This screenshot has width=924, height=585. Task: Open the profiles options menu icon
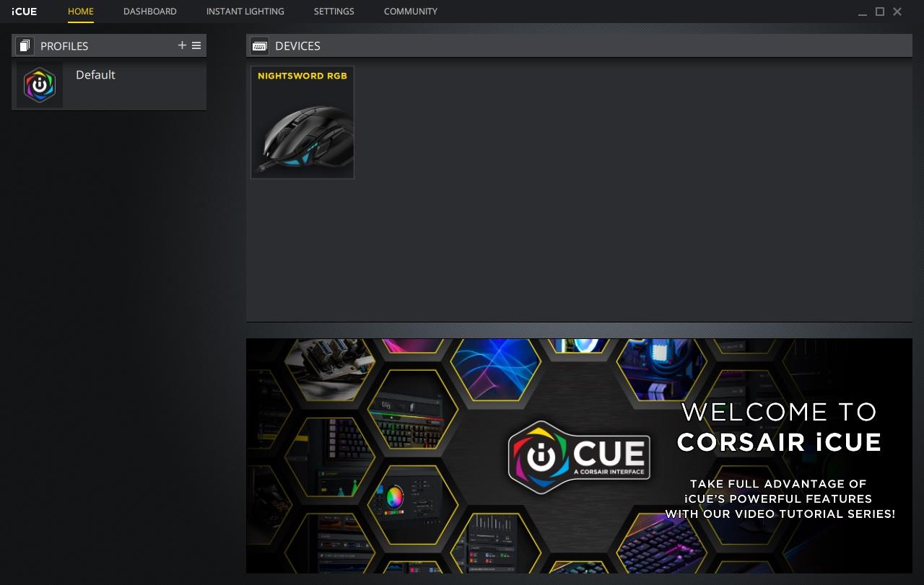(196, 45)
